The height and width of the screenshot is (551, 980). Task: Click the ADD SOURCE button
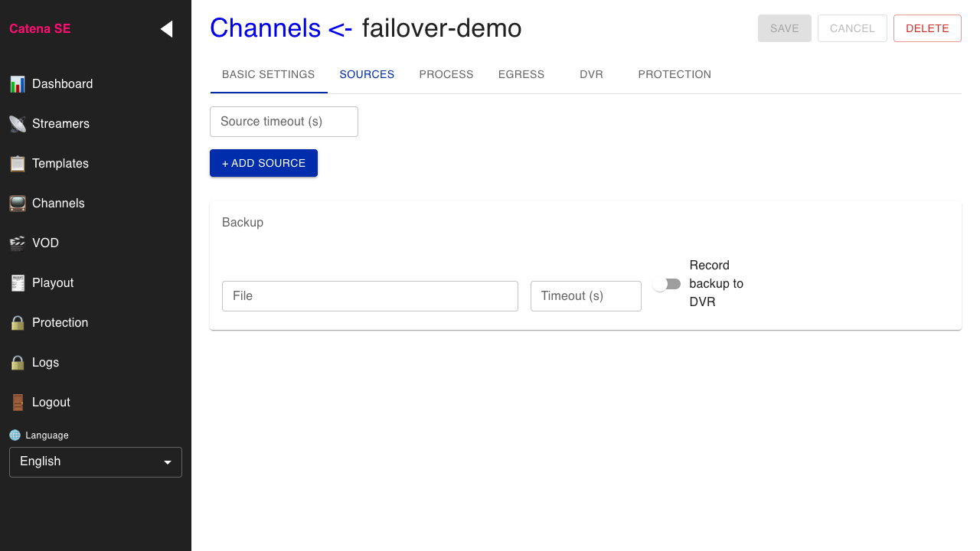pyautogui.click(x=263, y=163)
